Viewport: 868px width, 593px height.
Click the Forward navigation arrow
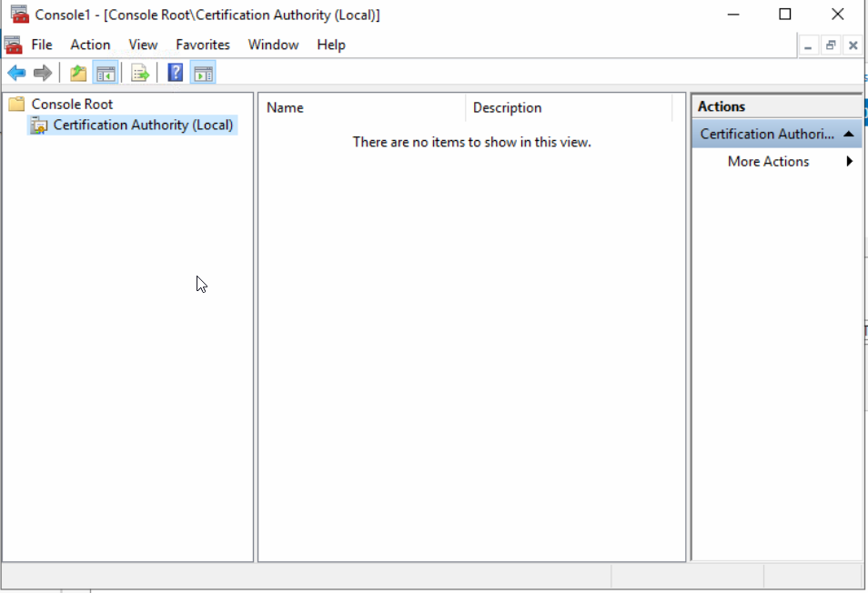tap(40, 72)
